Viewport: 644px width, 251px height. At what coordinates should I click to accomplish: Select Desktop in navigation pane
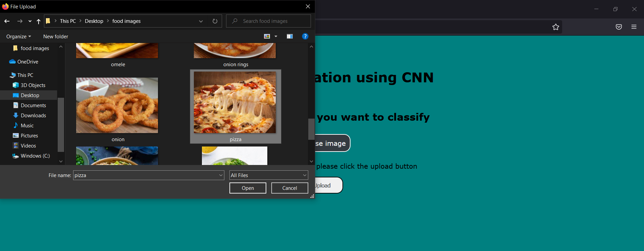pos(29,95)
